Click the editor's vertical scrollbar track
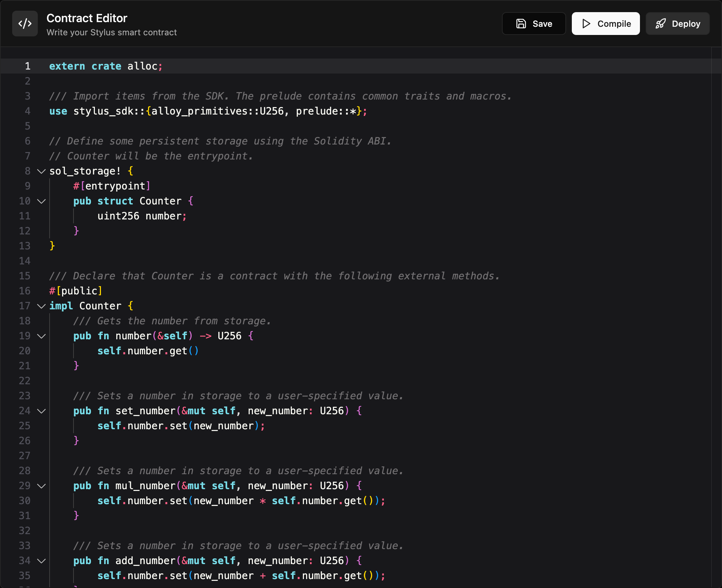 tap(716, 318)
